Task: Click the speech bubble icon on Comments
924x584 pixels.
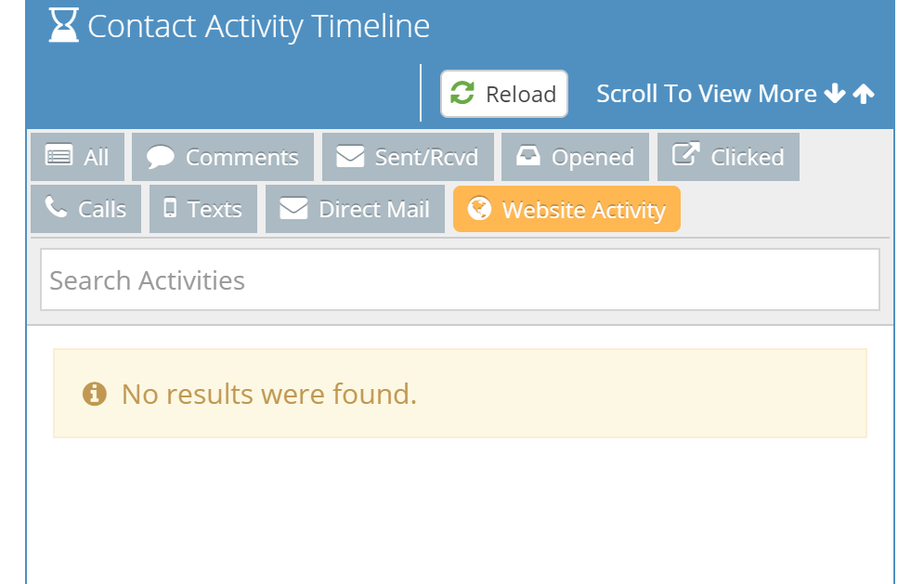Action: [x=160, y=157]
